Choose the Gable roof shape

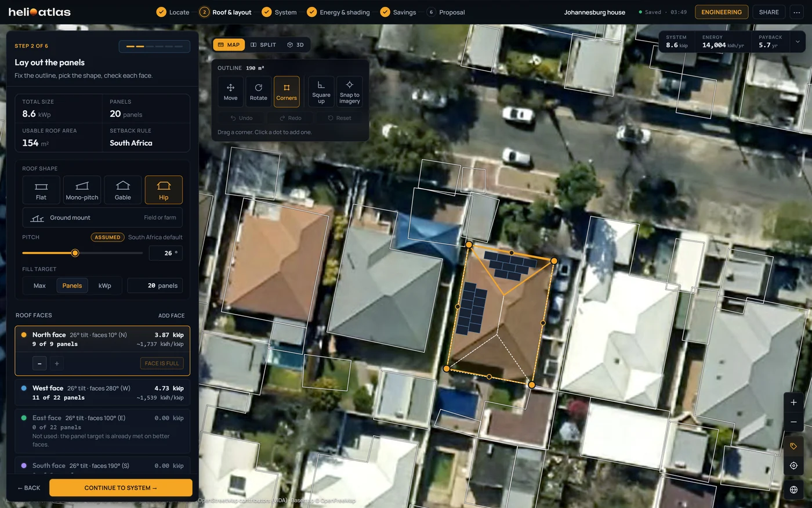(123, 190)
